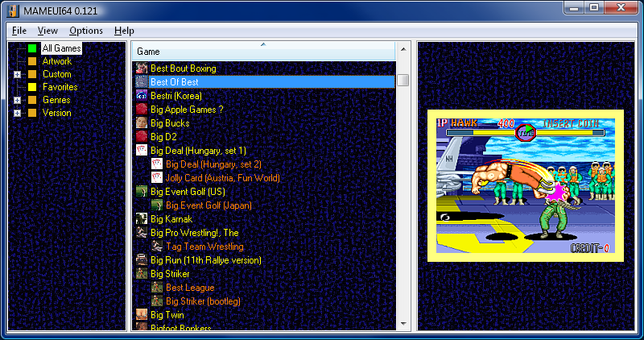This screenshot has width=644, height=340.
Task: Open the View menu
Action: (x=47, y=31)
